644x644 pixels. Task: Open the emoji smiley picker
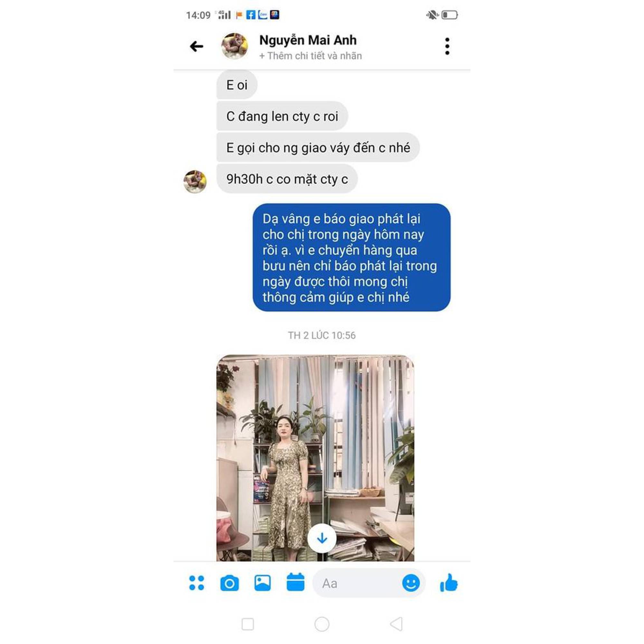point(411,583)
